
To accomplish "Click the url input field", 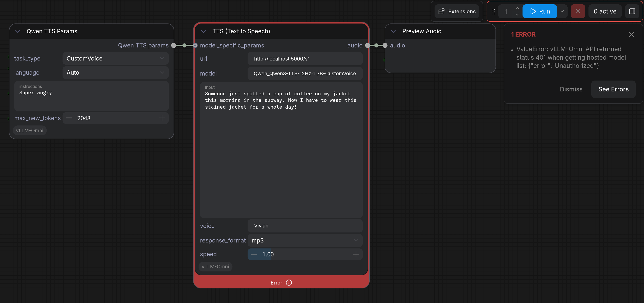I will pyautogui.click(x=305, y=59).
